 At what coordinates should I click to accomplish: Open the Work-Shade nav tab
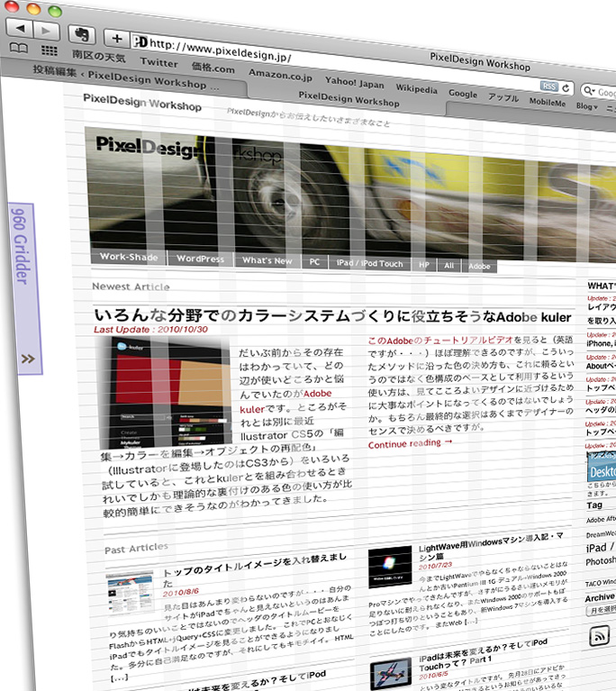(x=129, y=257)
